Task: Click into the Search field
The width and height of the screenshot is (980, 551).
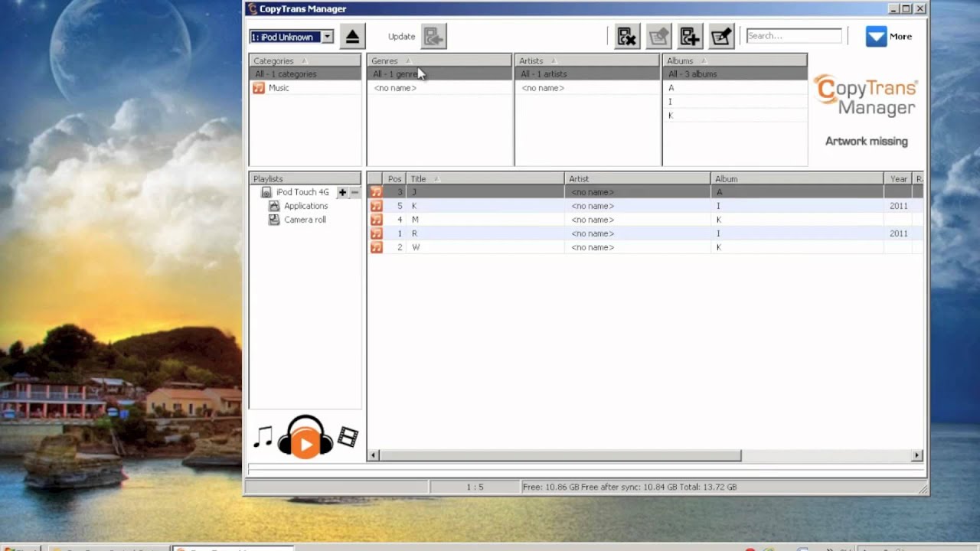Action: 794,36
